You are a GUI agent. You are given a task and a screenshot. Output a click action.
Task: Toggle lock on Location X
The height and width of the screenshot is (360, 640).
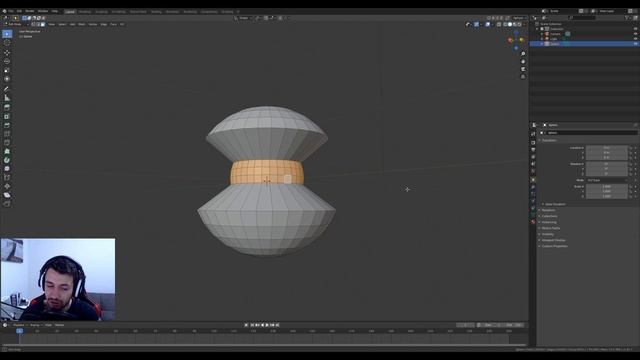click(631, 148)
